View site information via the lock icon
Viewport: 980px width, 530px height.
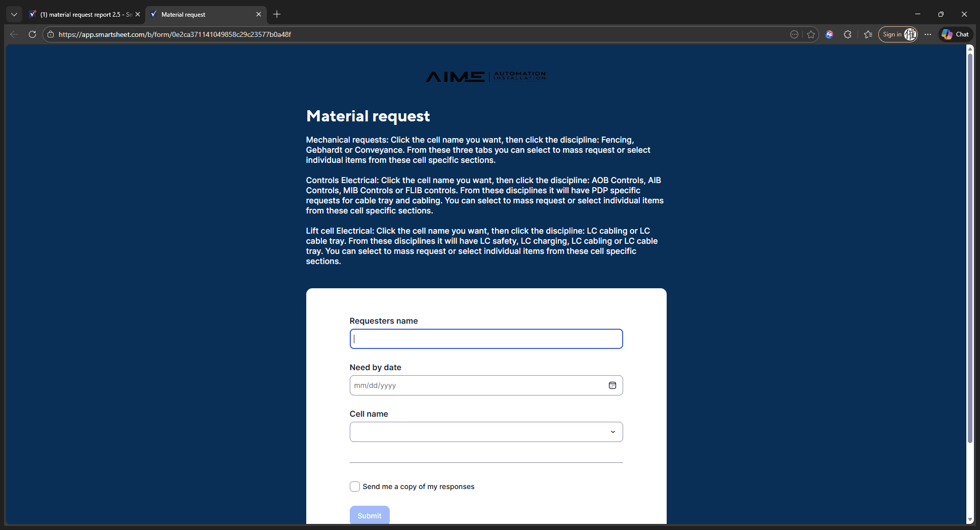51,34
